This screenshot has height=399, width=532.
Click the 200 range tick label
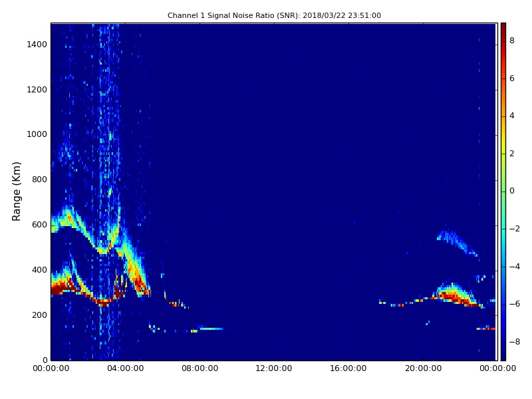tap(39, 315)
